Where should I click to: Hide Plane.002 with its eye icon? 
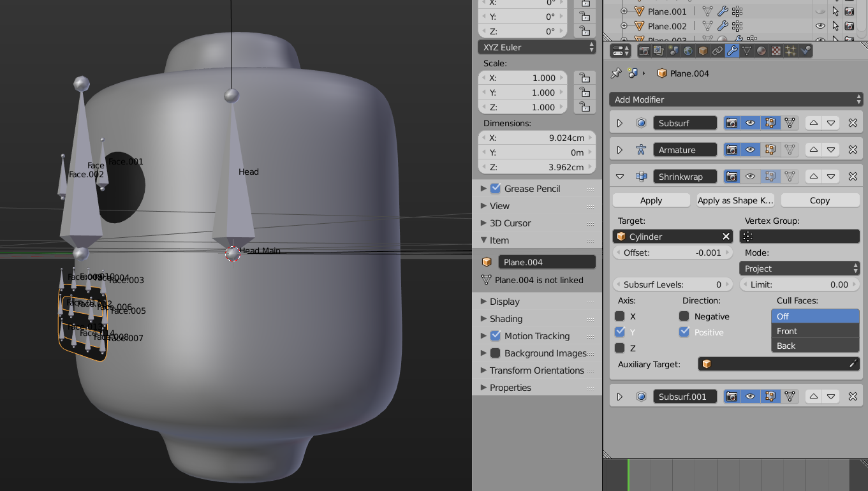click(x=820, y=26)
